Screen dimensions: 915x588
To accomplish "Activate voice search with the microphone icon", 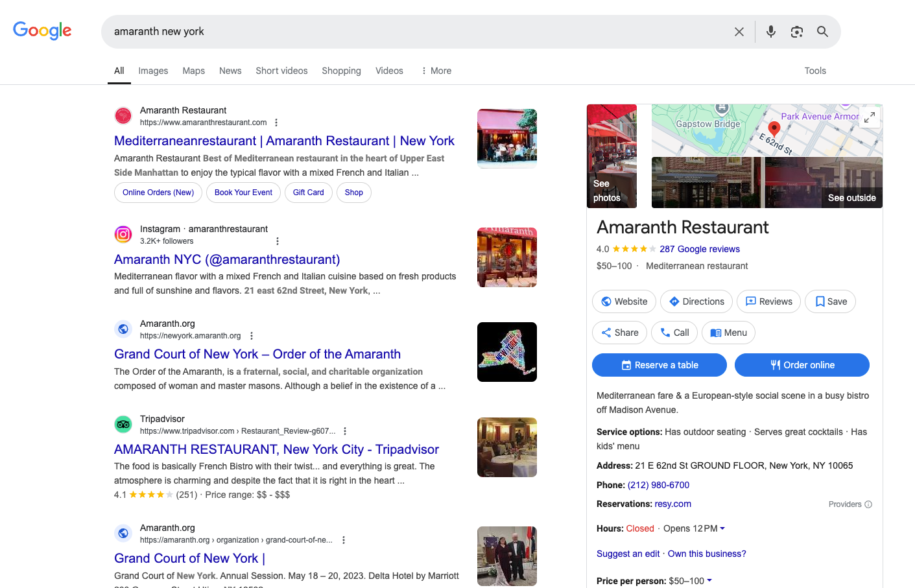I will (x=770, y=31).
